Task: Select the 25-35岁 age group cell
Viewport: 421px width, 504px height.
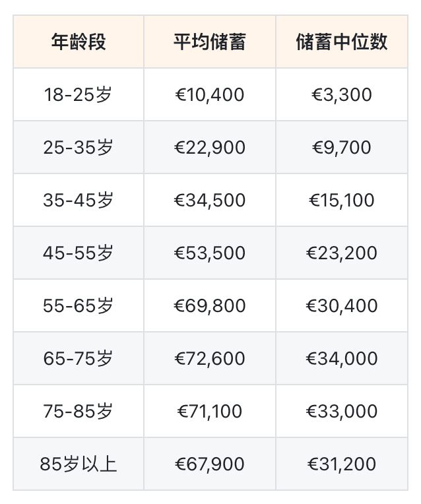Action: [79, 148]
